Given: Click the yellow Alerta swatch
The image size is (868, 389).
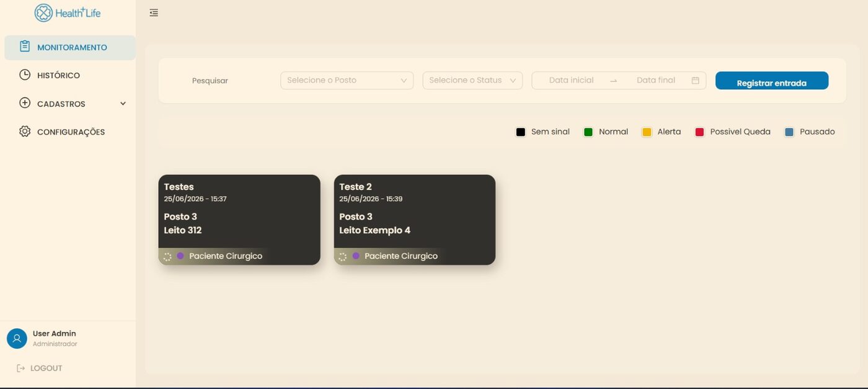Looking at the screenshot, I should [647, 132].
